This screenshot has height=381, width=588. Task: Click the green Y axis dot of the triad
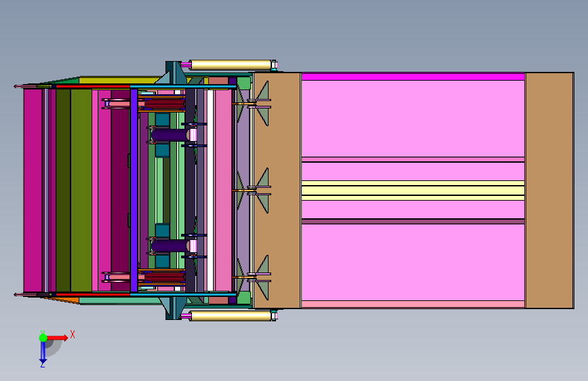pos(43,338)
